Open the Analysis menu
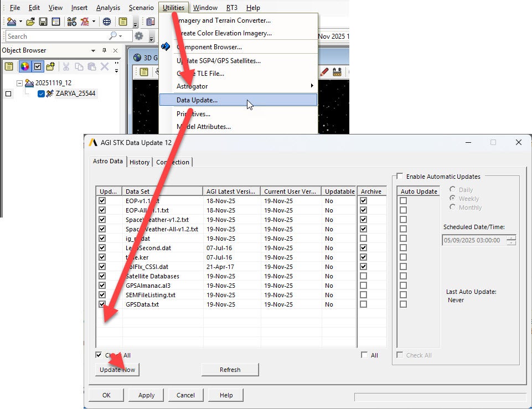 108,7
